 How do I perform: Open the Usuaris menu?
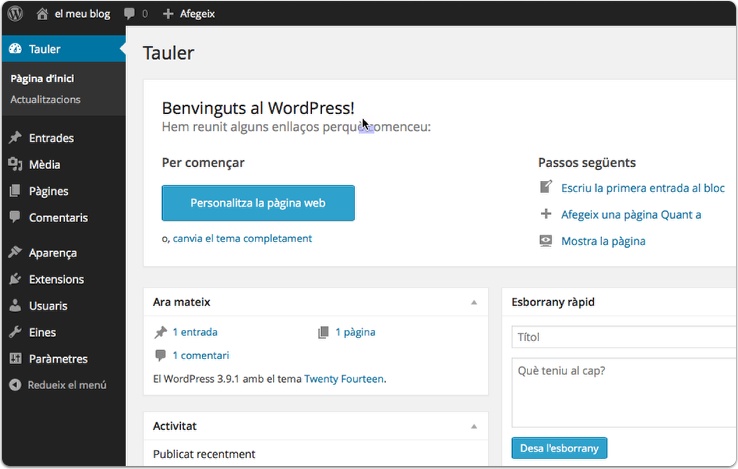click(64, 306)
